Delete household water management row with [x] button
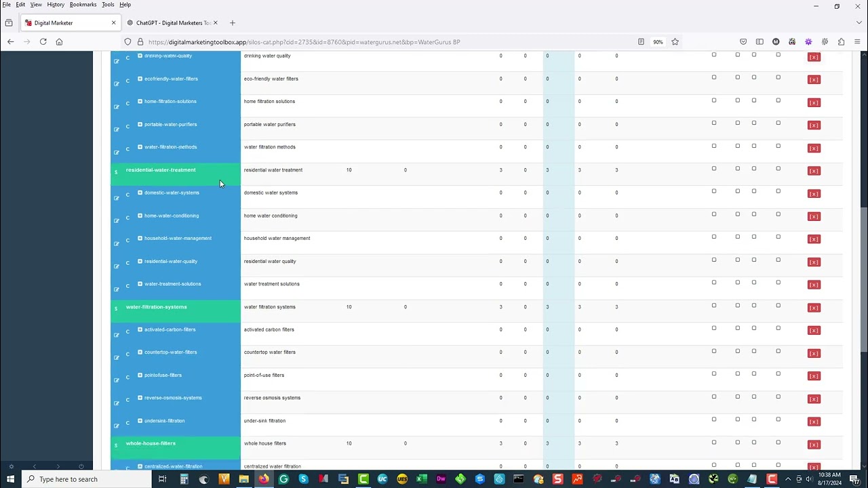This screenshot has height=488, width=868. tap(814, 239)
